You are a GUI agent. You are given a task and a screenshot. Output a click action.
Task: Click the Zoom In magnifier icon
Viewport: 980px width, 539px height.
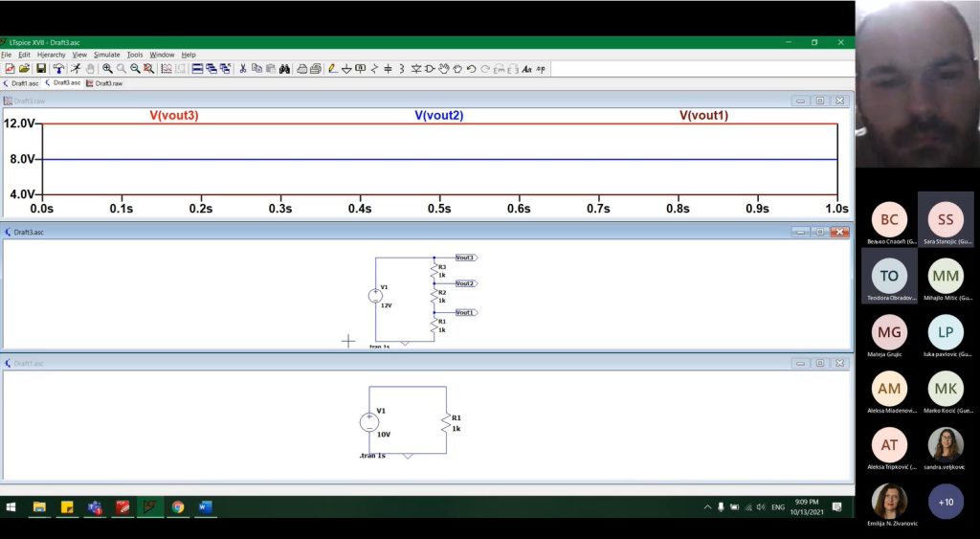point(107,69)
